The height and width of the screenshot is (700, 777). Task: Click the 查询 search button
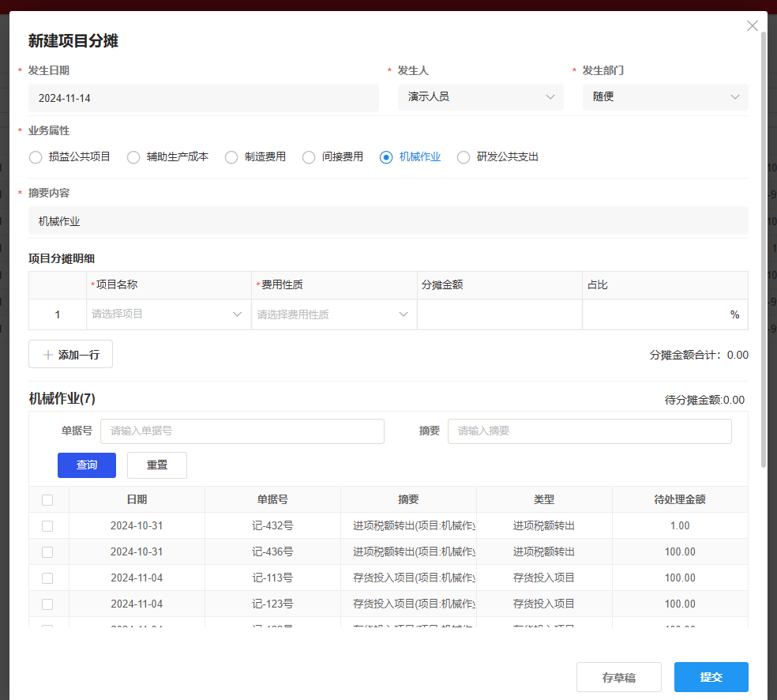[x=86, y=465]
